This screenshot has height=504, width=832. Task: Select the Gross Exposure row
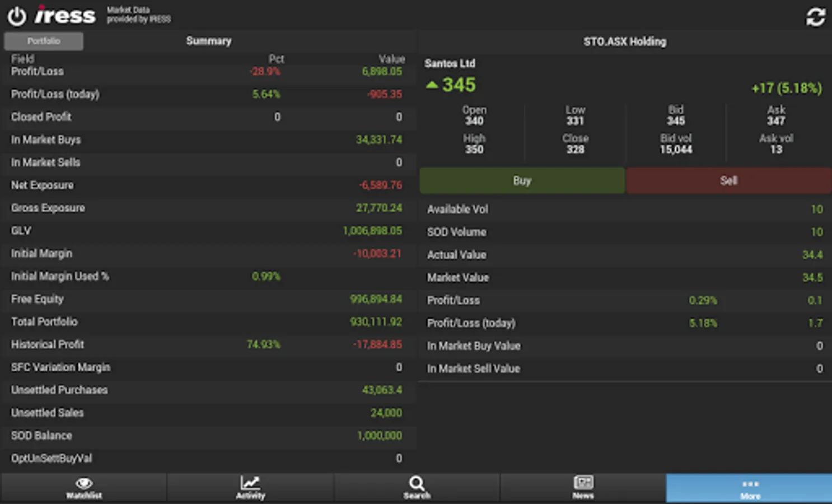click(208, 208)
